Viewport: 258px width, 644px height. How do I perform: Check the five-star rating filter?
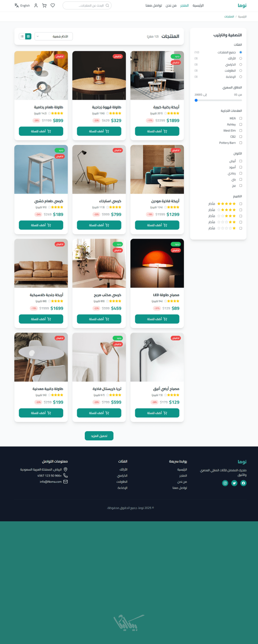tap(241, 204)
